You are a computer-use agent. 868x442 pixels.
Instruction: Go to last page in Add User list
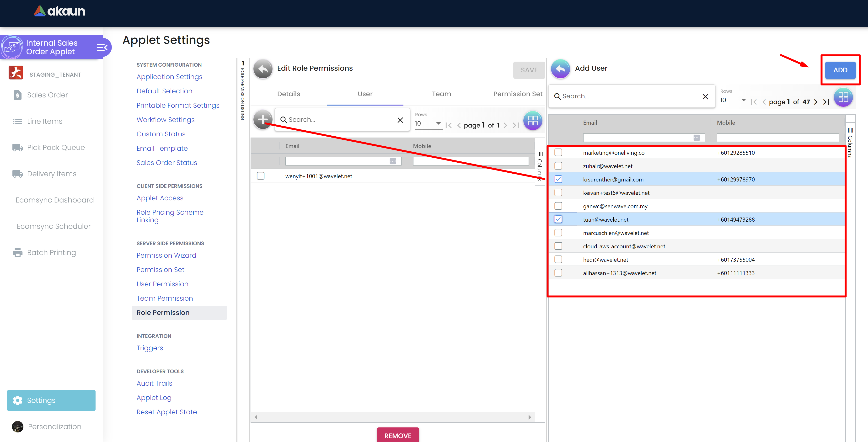[826, 102]
